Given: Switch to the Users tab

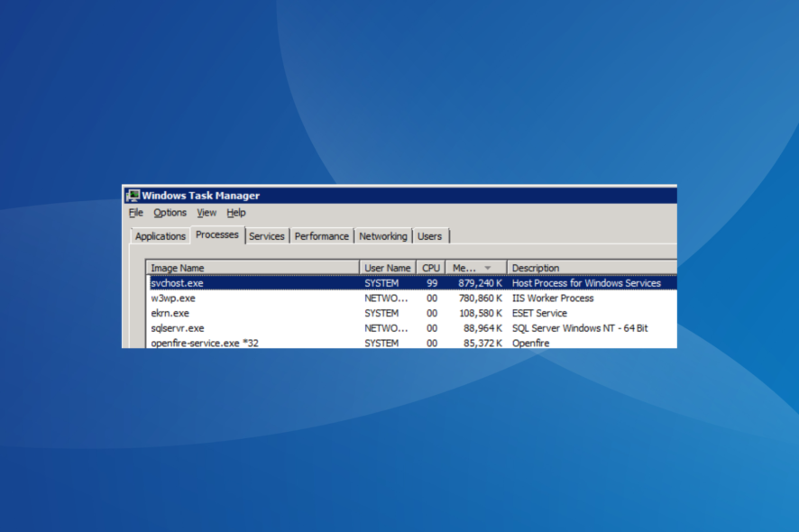Looking at the screenshot, I should [429, 236].
